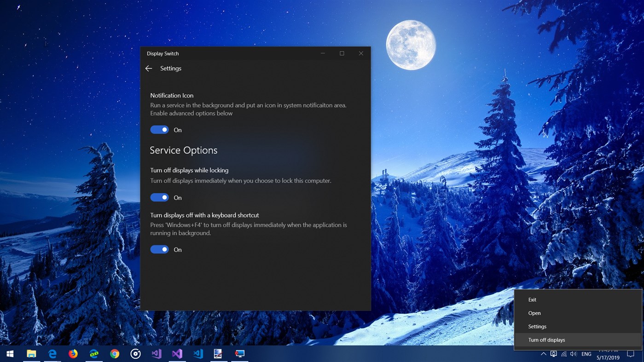
Task: Click Exit in the Display Switch menu
Action: point(532,299)
